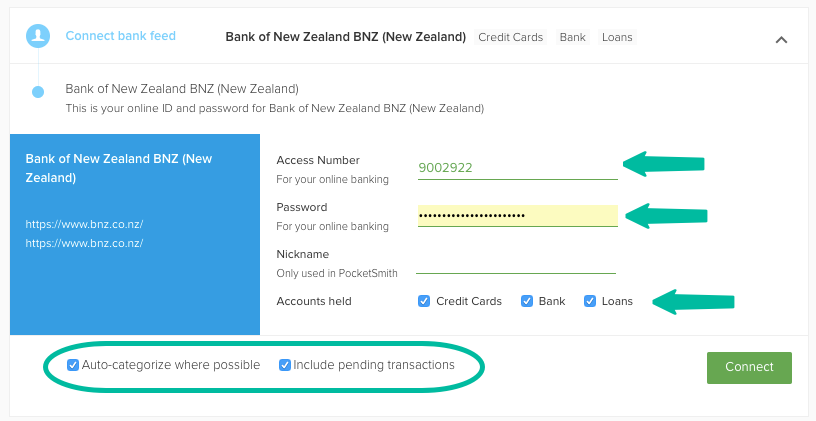Click the Password input field

(x=517, y=216)
